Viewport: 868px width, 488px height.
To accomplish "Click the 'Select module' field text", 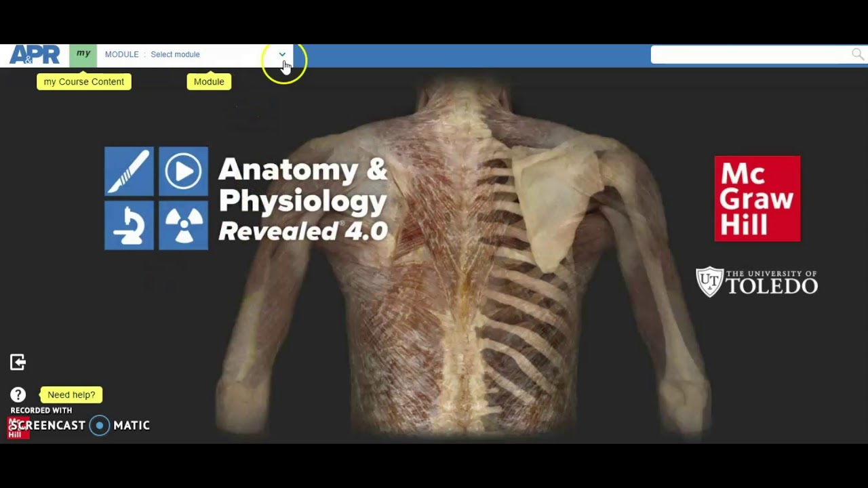I will tap(175, 54).
